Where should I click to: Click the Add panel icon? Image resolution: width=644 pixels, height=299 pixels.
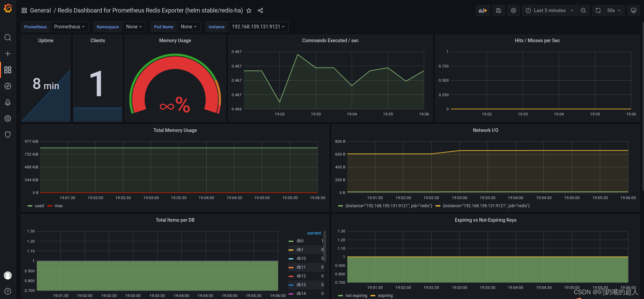pos(483,10)
